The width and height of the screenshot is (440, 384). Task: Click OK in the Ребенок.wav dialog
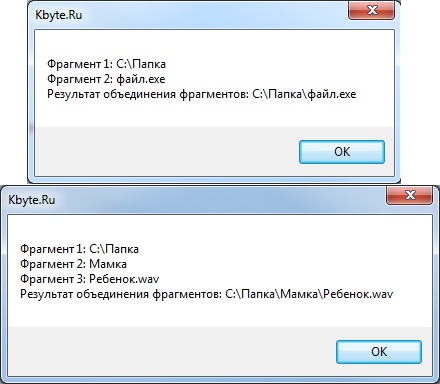coord(379,352)
